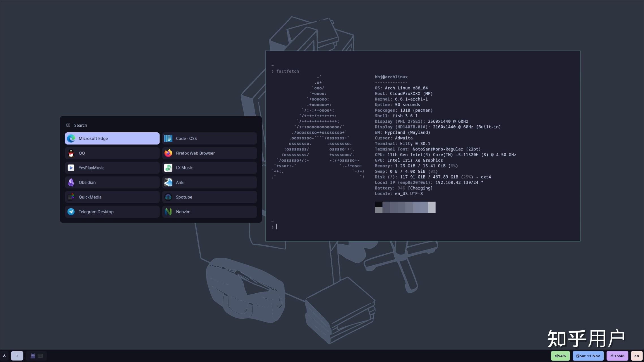
Task: Launch YesPlayMusic from the launcher
Action: (112, 168)
